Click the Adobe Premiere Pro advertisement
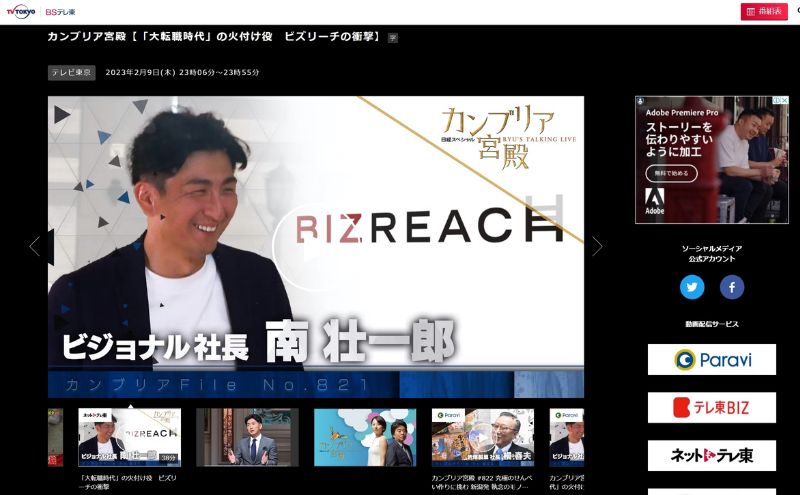 click(x=712, y=160)
